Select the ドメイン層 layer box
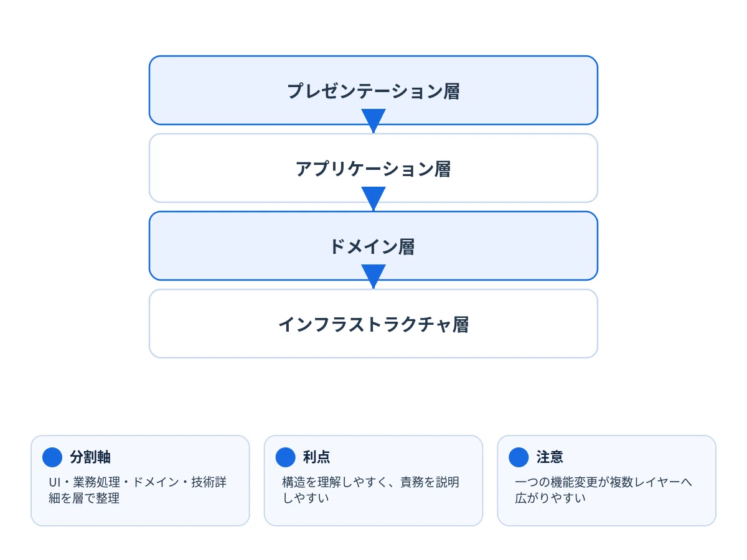 [374, 246]
